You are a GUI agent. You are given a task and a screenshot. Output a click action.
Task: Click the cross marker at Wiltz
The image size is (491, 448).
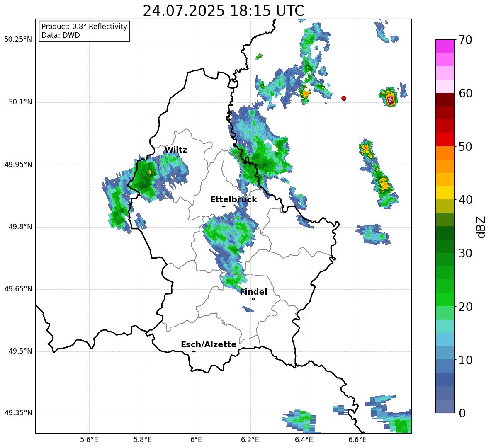pos(178,157)
